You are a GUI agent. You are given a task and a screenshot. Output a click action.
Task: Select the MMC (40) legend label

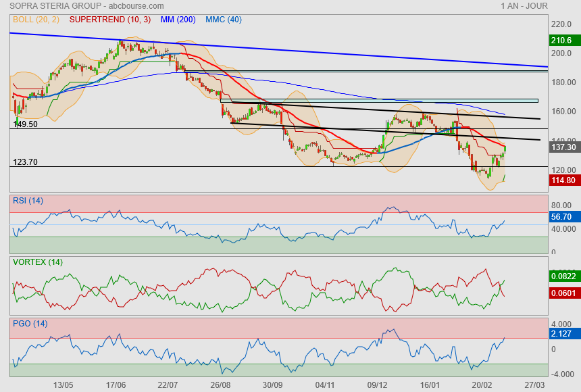(x=224, y=20)
